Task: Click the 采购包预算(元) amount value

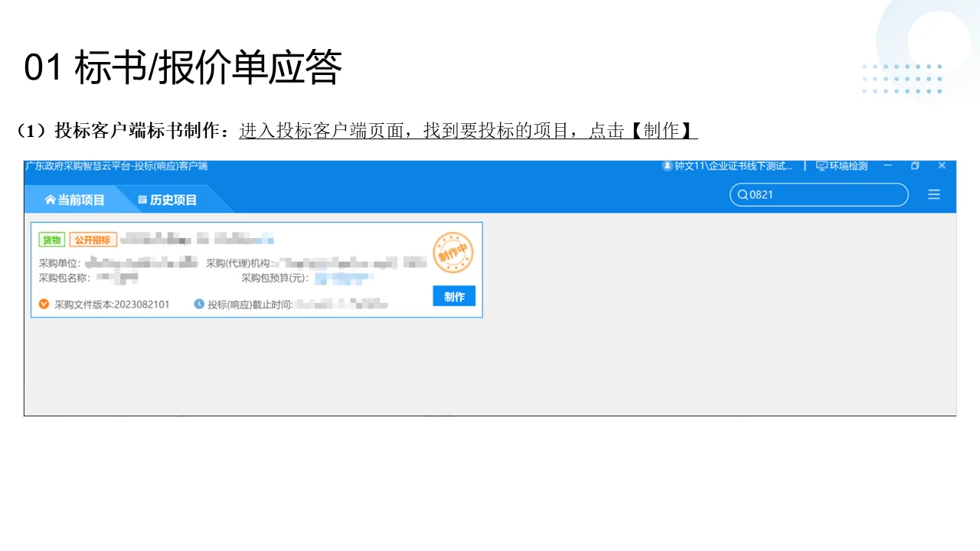Action: [x=343, y=278]
